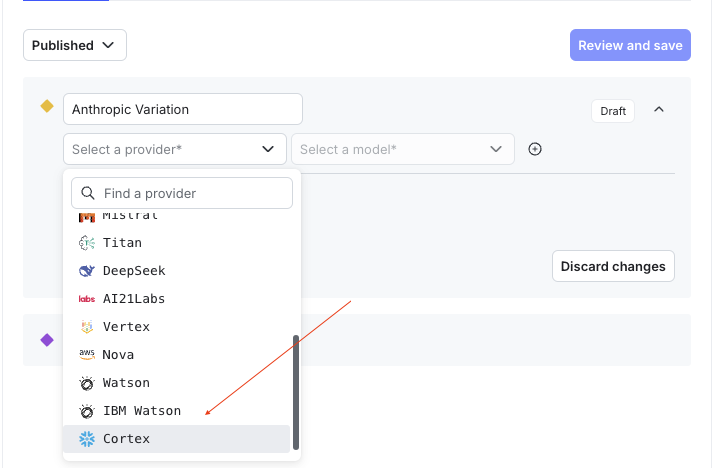Click the yellow diamond variation icon
Screen dimensions: 712x468
46,106
